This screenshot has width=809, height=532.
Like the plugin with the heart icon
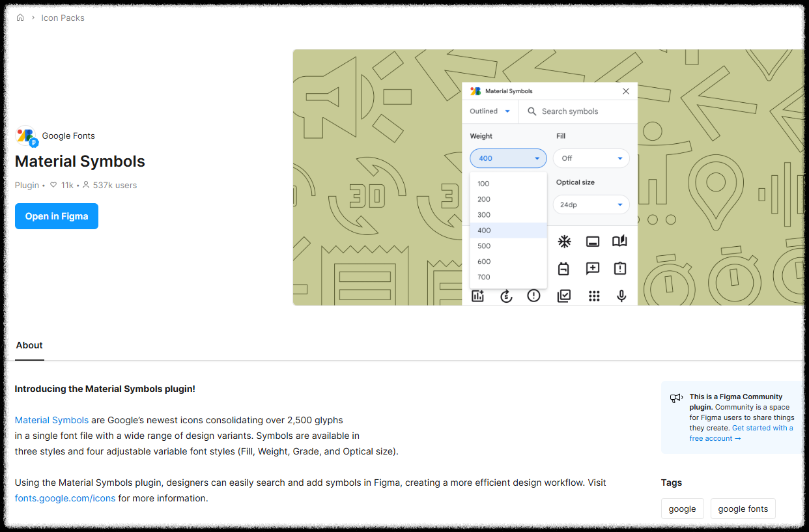(x=53, y=185)
